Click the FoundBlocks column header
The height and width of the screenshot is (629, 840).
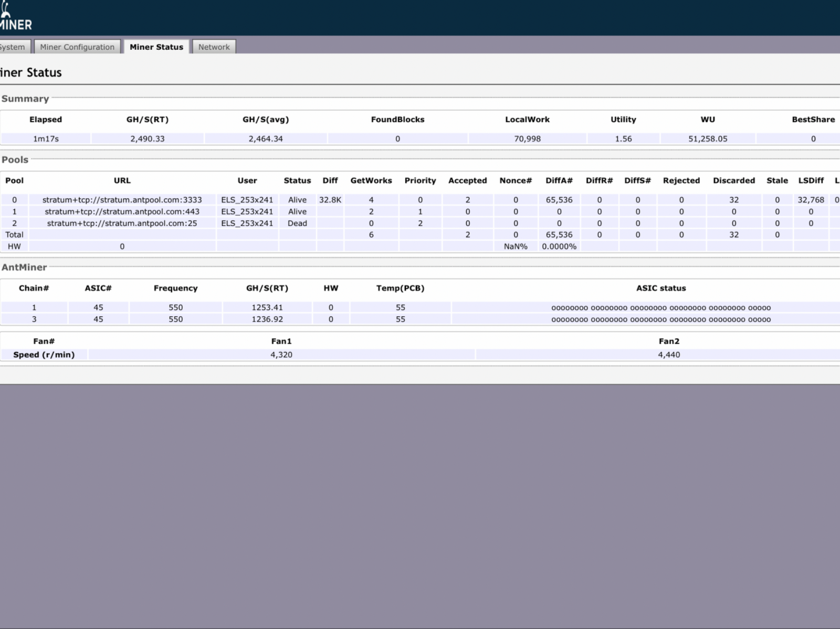397,120
